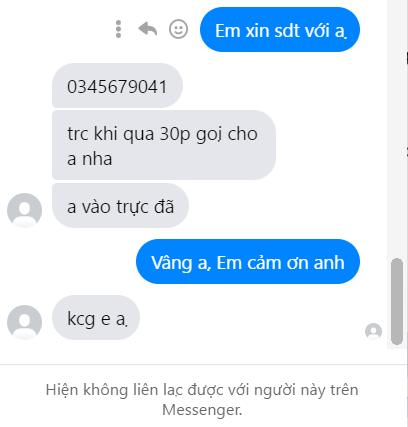Click avatar beside 'kcg e ạ' message
Screen dimensions: 408x427
[x=24, y=322]
